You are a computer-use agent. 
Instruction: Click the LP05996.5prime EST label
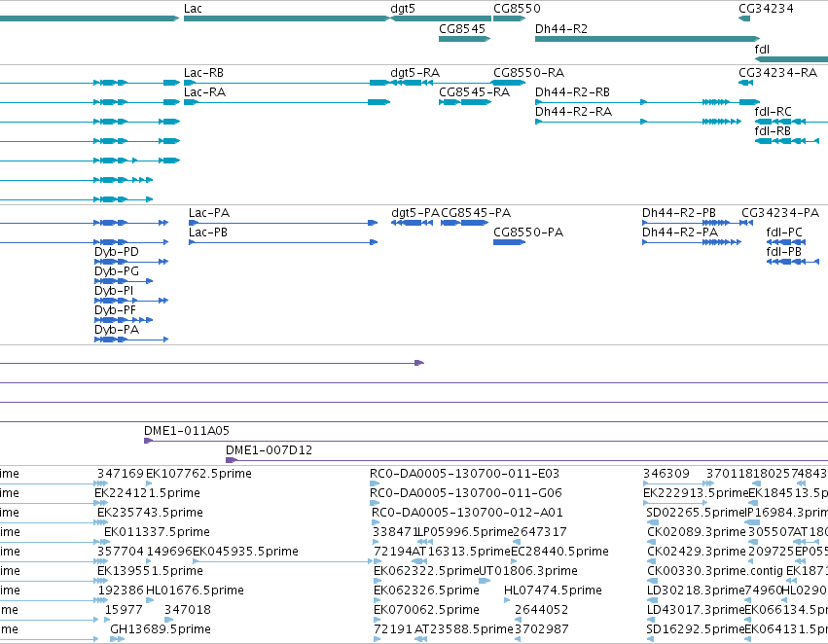[x=465, y=533]
